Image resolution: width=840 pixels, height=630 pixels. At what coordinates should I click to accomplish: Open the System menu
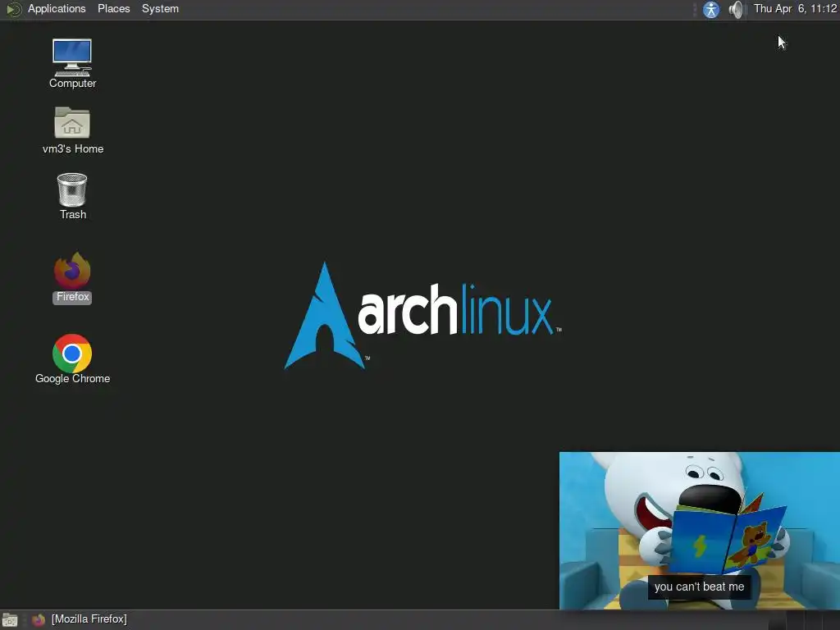pyautogui.click(x=160, y=8)
